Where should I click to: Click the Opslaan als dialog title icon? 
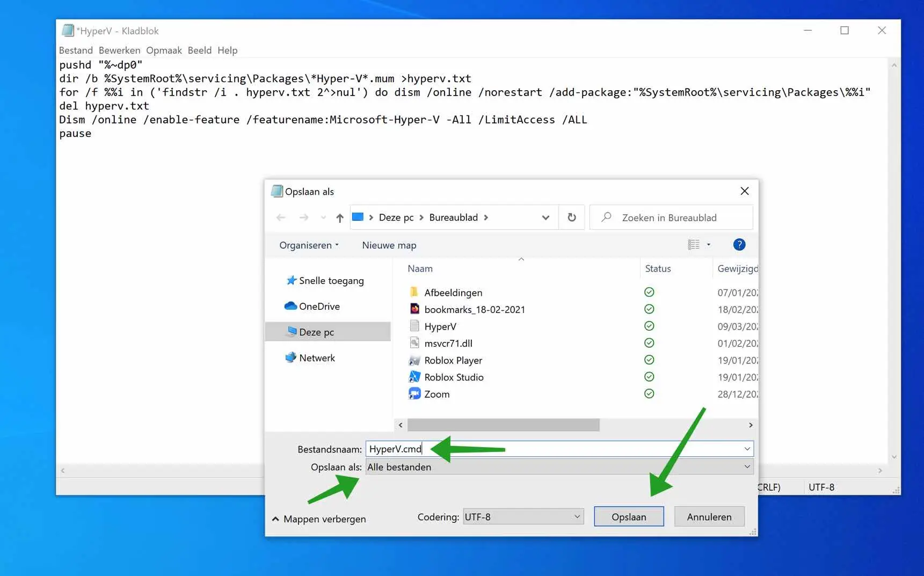(x=277, y=191)
